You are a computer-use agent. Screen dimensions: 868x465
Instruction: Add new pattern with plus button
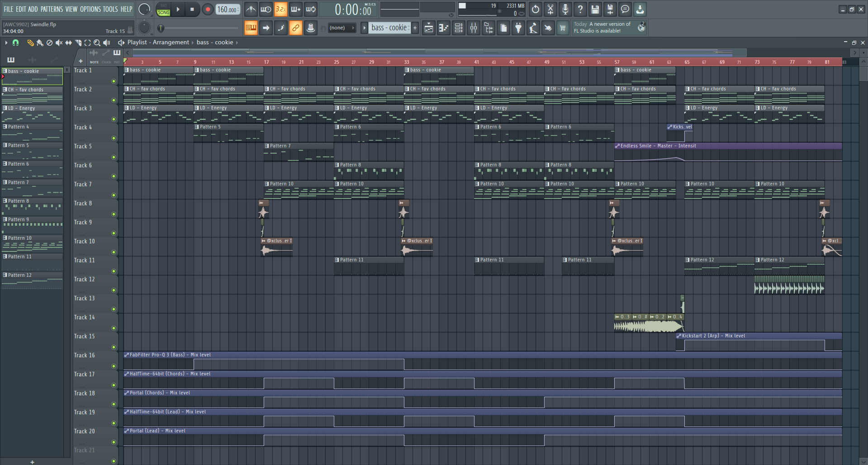(415, 28)
